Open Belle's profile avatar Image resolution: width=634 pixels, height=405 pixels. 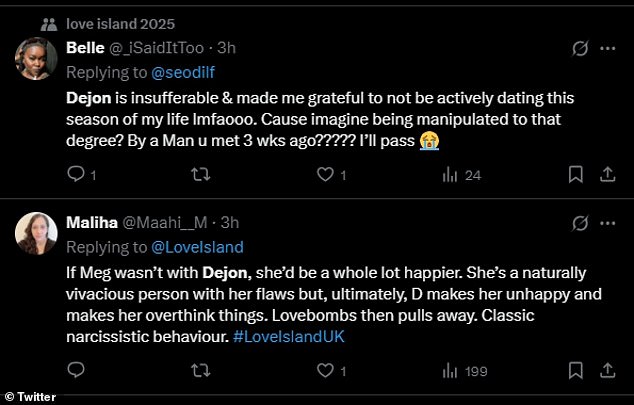[x=36, y=58]
